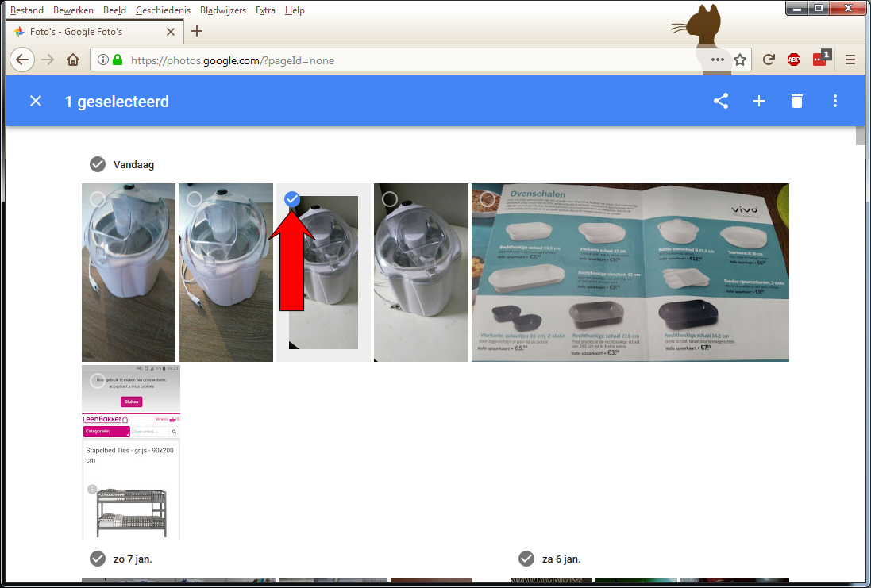Select the first ice maker photo
This screenshot has height=588, width=871.
98,199
